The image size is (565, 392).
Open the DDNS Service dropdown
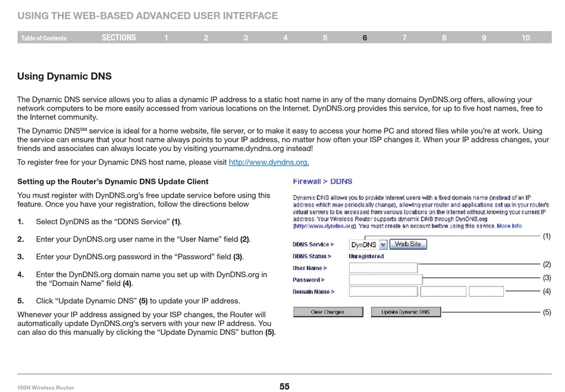(368, 244)
